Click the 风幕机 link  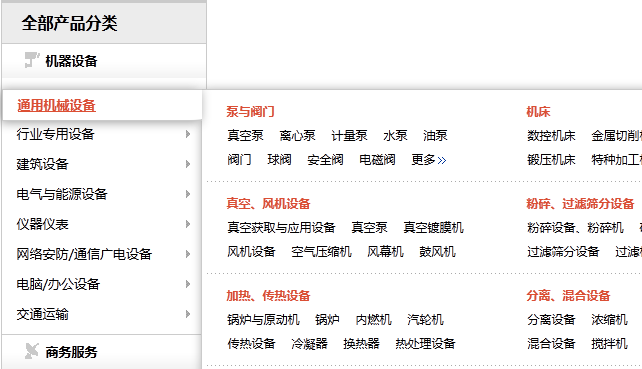385,251
